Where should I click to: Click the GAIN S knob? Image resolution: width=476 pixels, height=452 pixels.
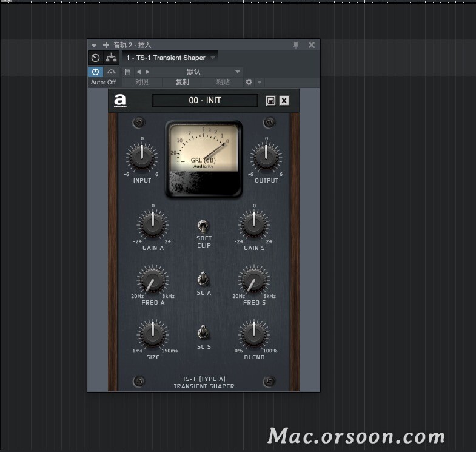254,224
